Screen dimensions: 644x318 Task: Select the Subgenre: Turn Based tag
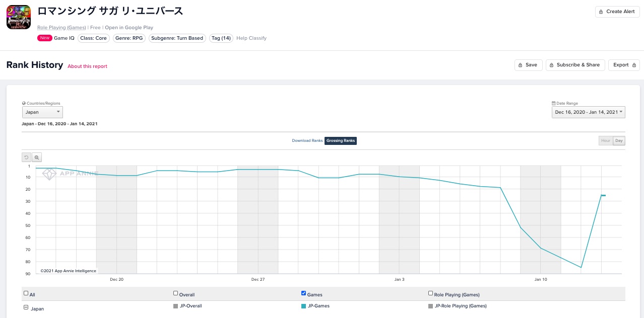tap(177, 38)
